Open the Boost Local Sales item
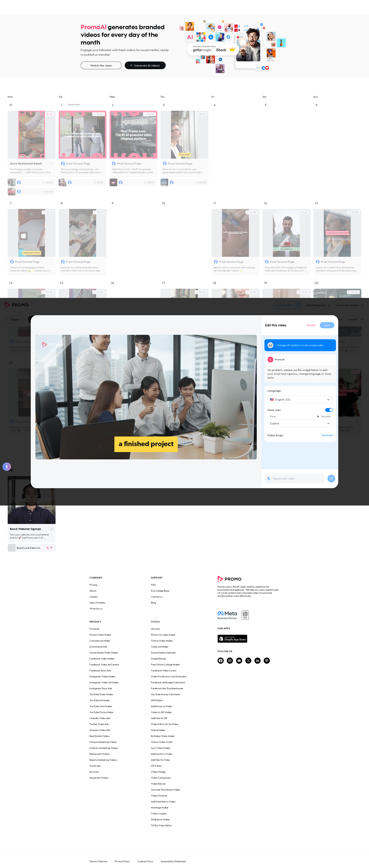 tap(32, 548)
